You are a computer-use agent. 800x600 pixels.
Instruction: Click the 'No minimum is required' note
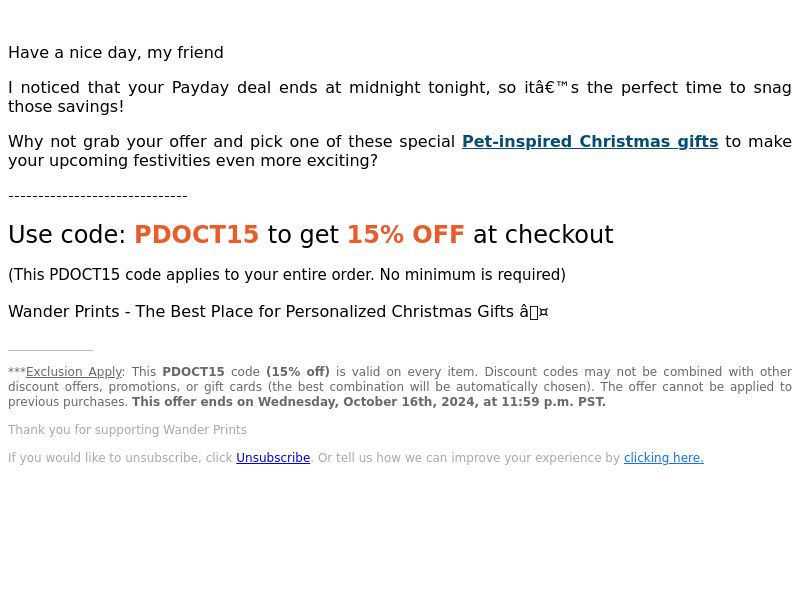472,274
